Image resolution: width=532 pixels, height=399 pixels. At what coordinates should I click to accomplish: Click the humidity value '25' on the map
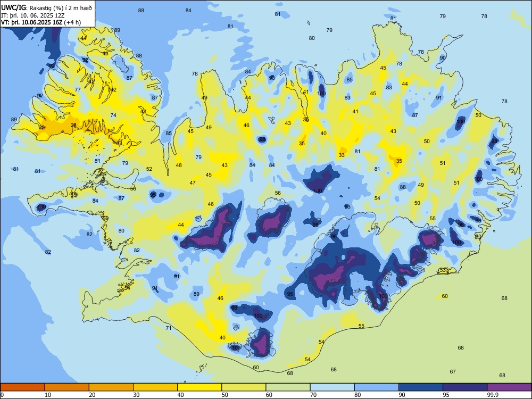tap(41, 128)
